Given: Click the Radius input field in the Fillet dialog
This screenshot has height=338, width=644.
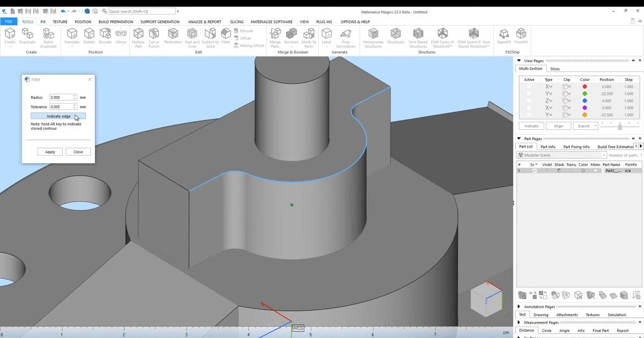Looking at the screenshot, I should [x=61, y=97].
